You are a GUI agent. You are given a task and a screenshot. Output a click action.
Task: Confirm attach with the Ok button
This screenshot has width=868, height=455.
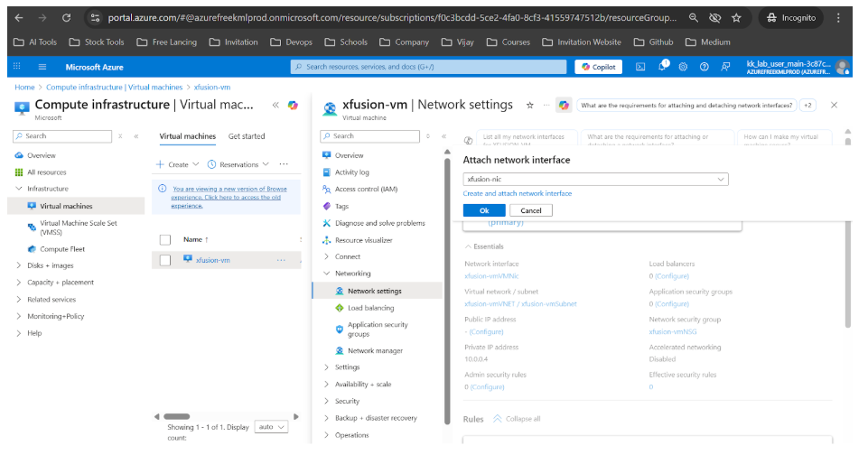point(484,210)
